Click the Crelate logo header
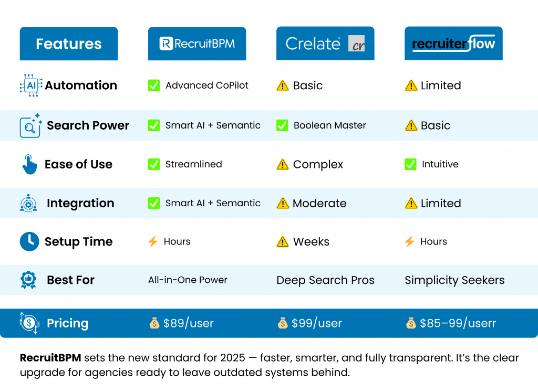 (x=325, y=44)
